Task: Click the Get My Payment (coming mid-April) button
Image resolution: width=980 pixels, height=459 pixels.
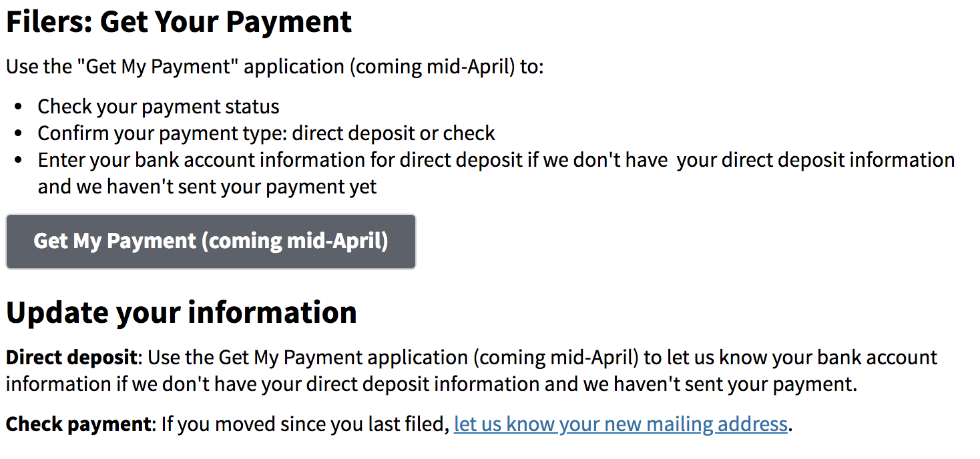Action: point(211,242)
